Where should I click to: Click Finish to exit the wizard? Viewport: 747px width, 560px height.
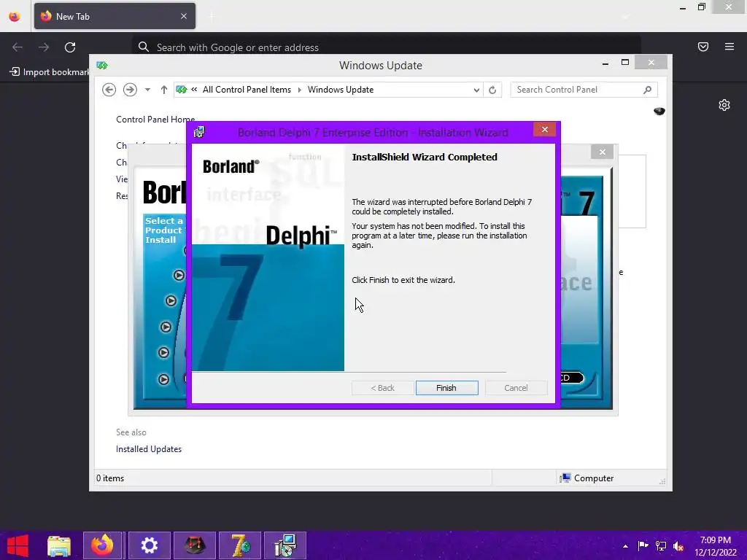coord(446,388)
